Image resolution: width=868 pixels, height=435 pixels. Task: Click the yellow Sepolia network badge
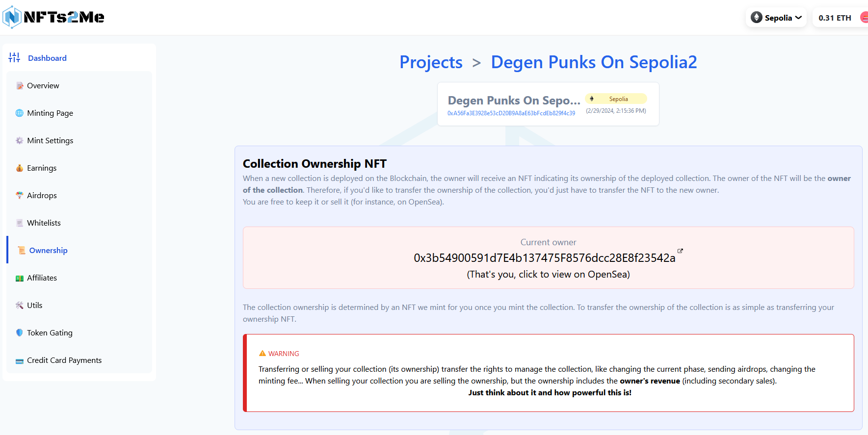pos(616,99)
